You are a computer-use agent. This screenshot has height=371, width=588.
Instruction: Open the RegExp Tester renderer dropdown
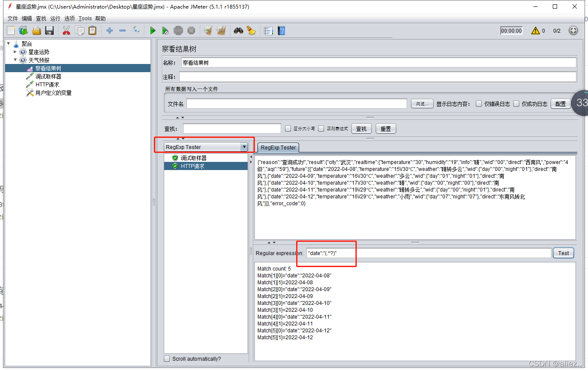point(206,147)
